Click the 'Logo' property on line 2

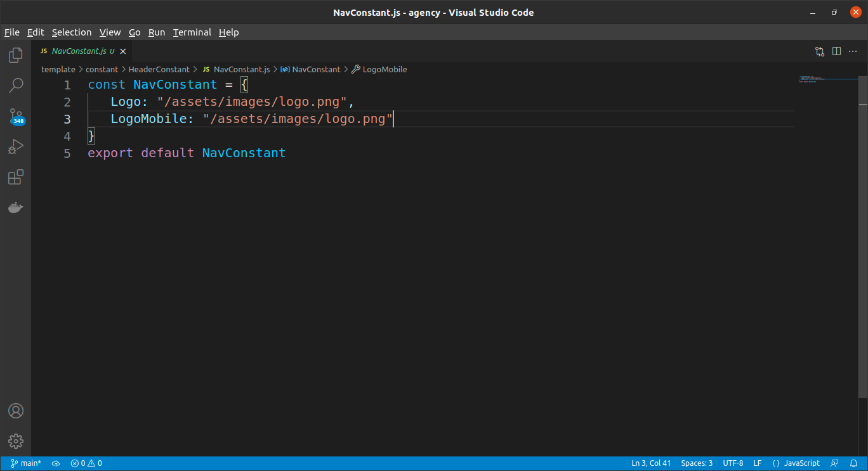[x=126, y=102]
